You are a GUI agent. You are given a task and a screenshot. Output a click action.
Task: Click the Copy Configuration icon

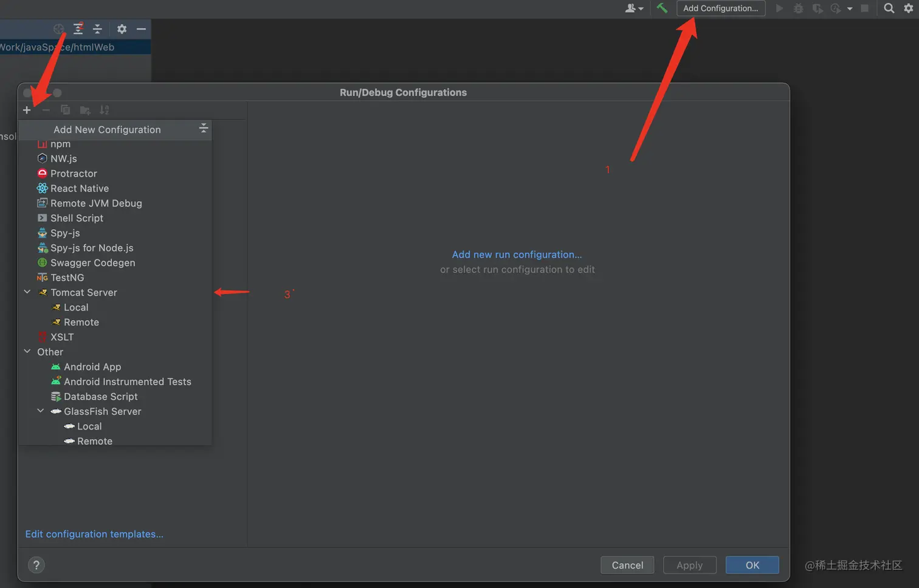(x=65, y=110)
